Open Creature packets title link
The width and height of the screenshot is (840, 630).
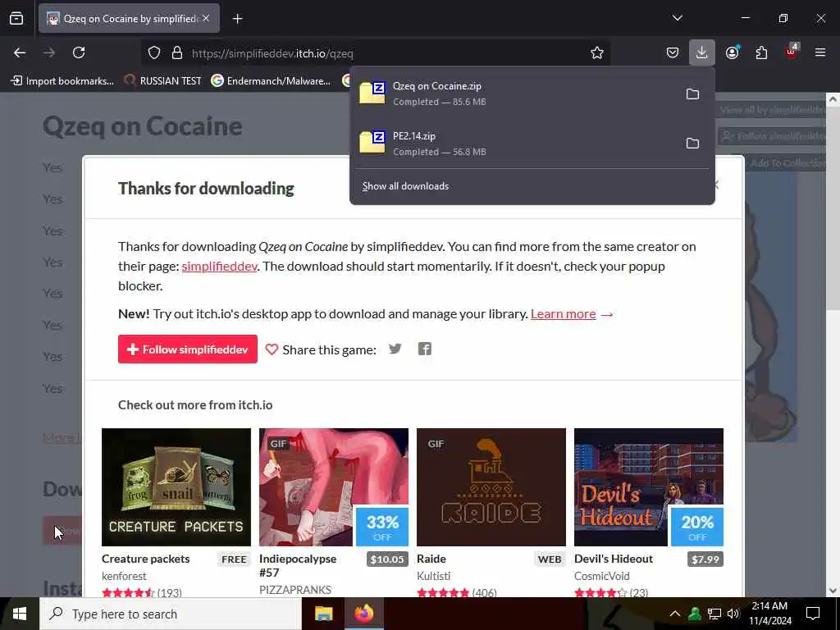(146, 559)
